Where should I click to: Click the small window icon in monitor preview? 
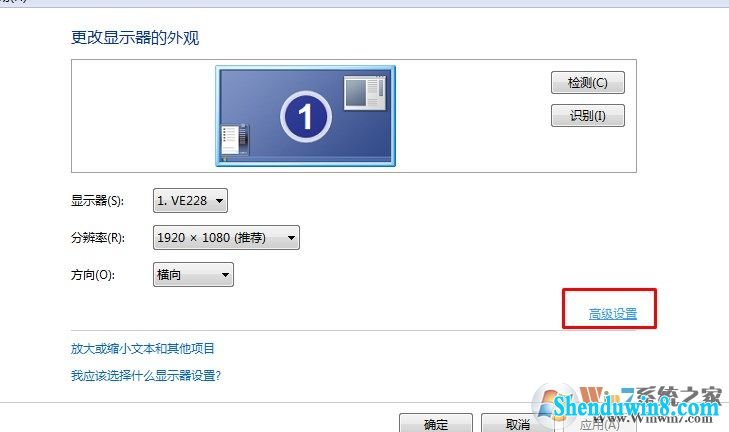coord(365,93)
